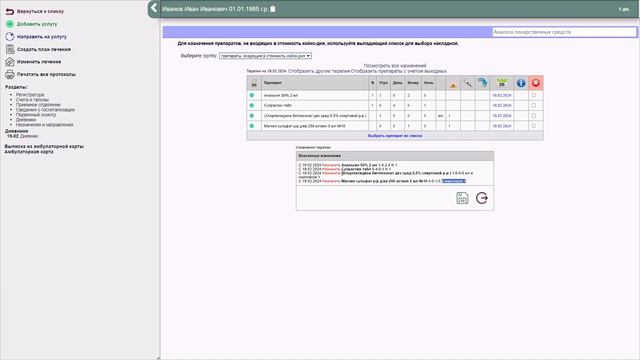
Task: Click the printer icon for Печатать все протоколы
Action: [x=10, y=74]
